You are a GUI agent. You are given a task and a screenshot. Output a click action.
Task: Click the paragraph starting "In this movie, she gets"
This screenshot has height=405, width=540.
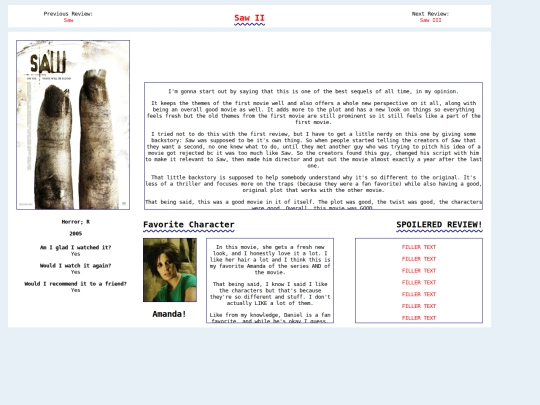coord(270,260)
